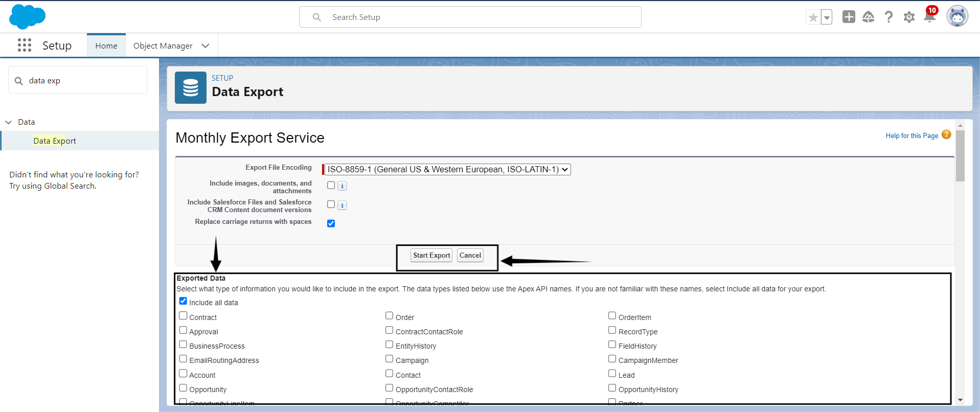Switch to the Object Manager tab
This screenshot has height=412, width=980.
tap(163, 45)
